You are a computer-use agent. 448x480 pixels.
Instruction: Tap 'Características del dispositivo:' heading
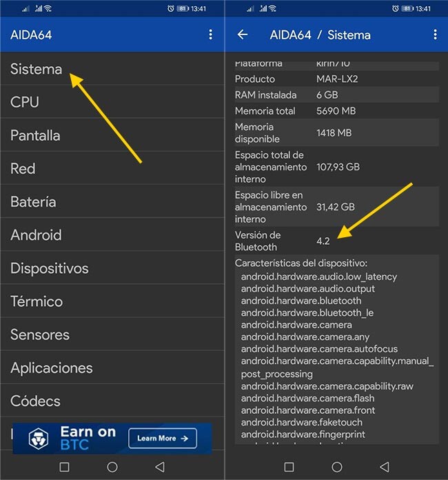tap(301, 263)
